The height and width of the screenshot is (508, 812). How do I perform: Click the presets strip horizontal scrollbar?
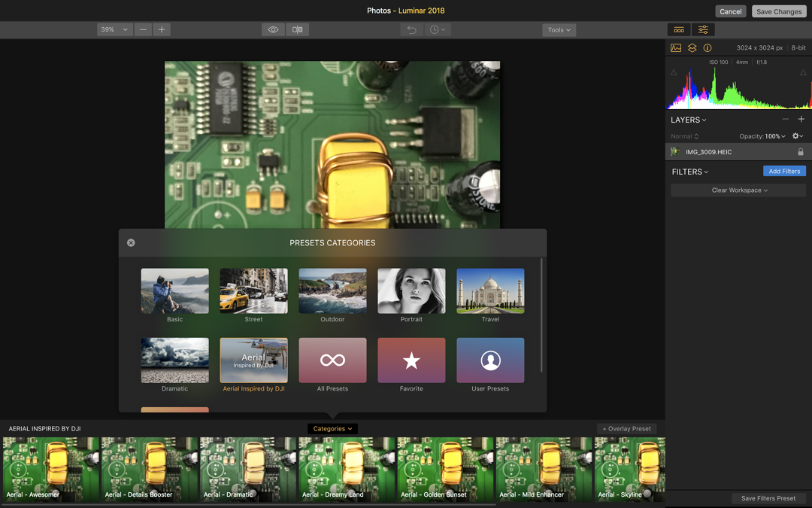(249, 504)
